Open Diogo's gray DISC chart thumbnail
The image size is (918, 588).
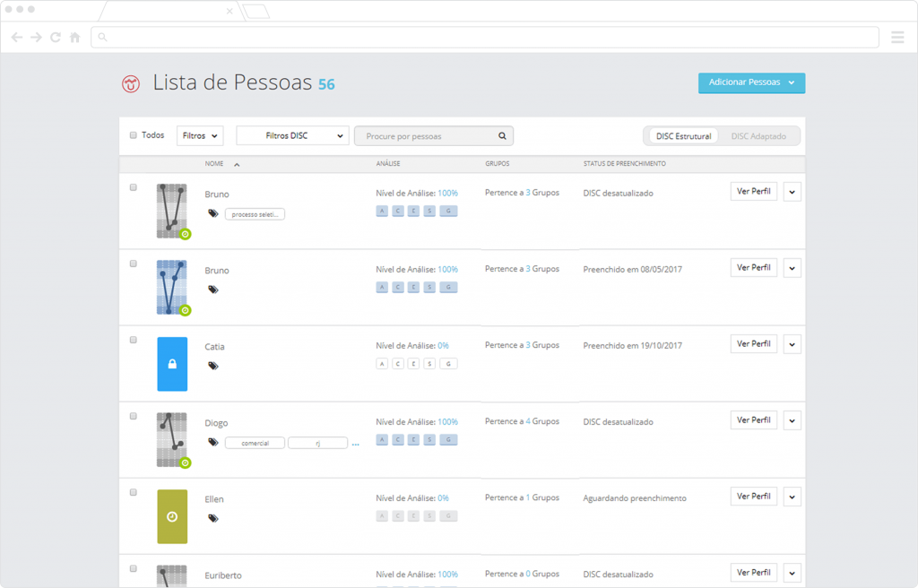coord(172,440)
